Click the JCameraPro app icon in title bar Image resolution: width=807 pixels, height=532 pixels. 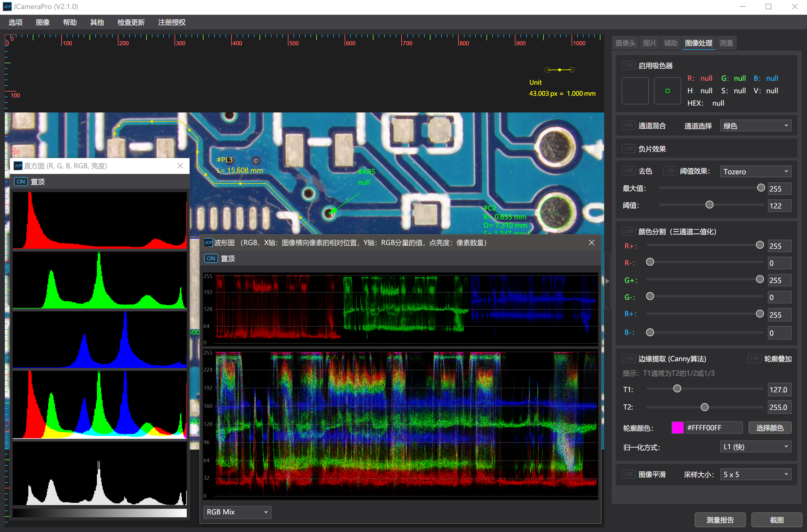(x=7, y=7)
